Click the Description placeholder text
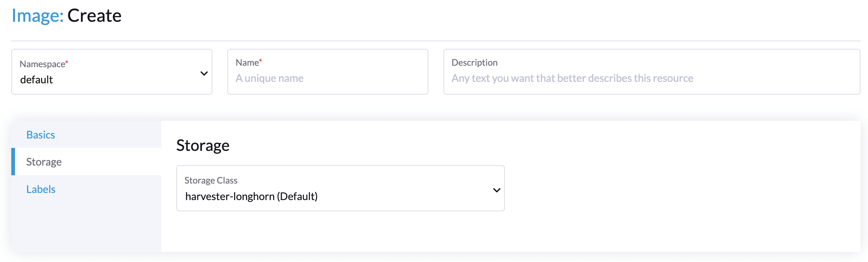This screenshot has width=868, height=262. point(572,78)
